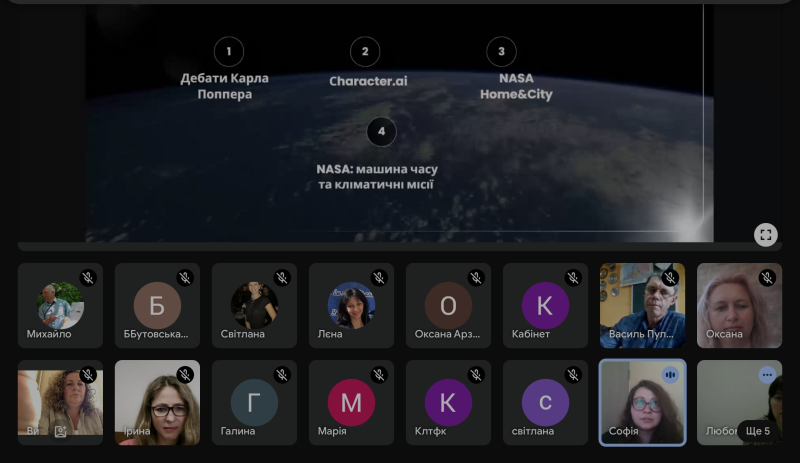This screenshot has width=800, height=463.
Task: Expand the 'Ще 5' more participants list
Action: (x=758, y=431)
